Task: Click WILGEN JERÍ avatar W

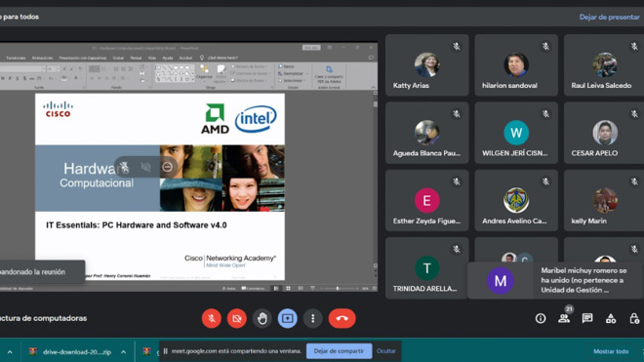Action: [x=516, y=133]
